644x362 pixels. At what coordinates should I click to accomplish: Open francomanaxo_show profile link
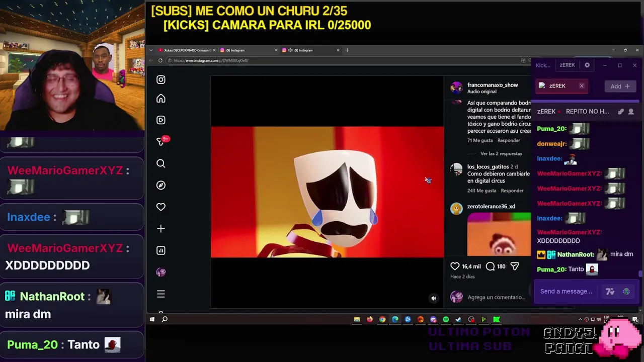click(x=493, y=85)
